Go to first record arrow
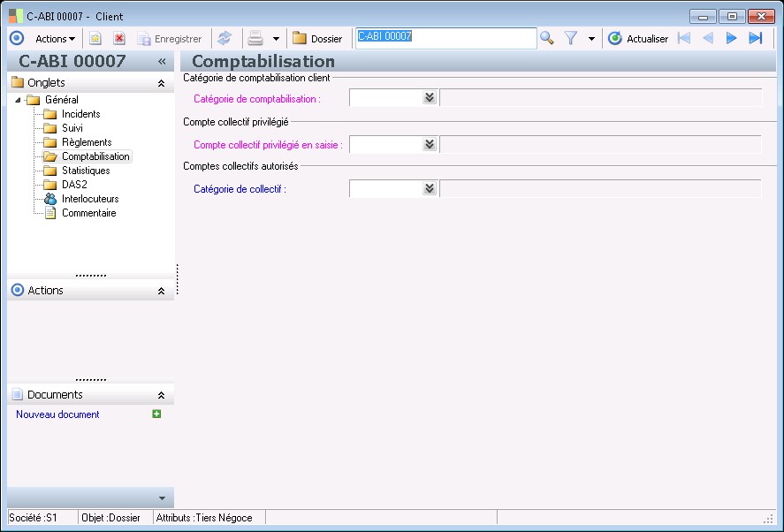Screen dimensions: 784x532 tap(684, 38)
